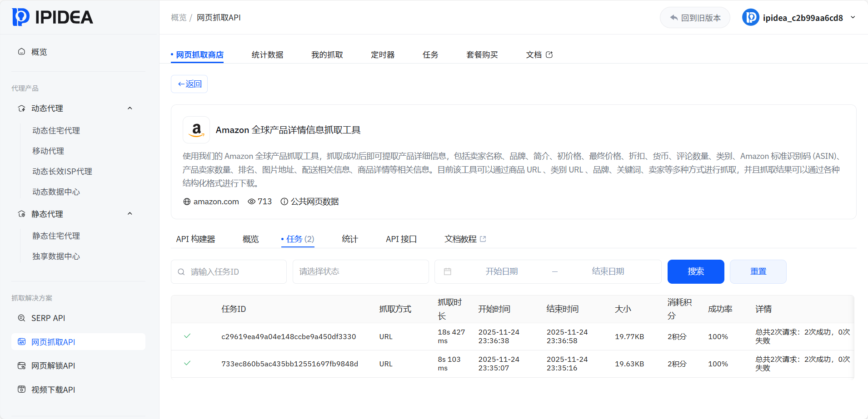Click the 成功率 column header
Image resolution: width=868 pixels, height=419 pixels.
coord(720,309)
